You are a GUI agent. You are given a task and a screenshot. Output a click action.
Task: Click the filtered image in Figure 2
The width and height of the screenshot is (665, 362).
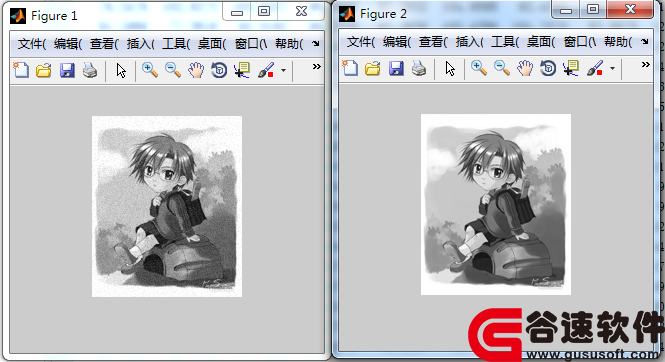pyautogui.click(x=496, y=204)
